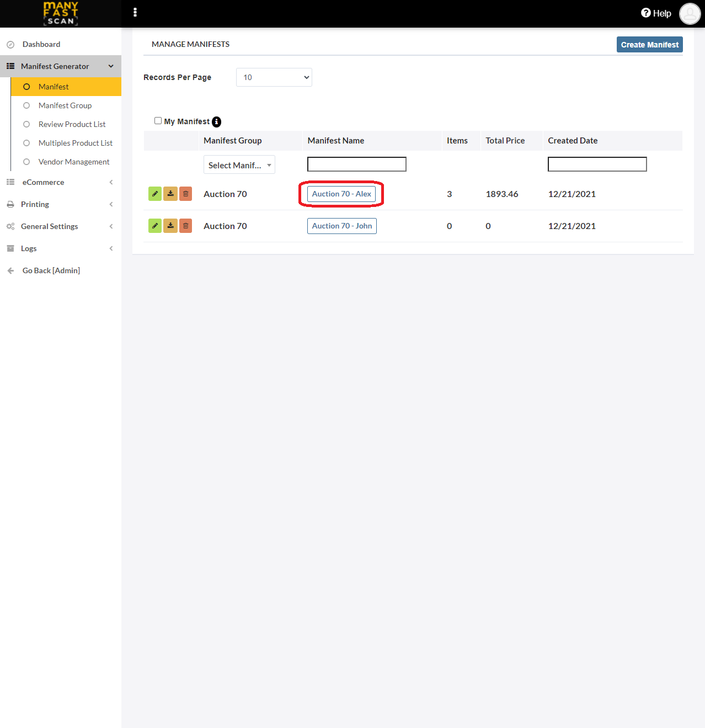This screenshot has height=728, width=705.
Task: Click the My Manifest info icon
Action: pos(217,122)
